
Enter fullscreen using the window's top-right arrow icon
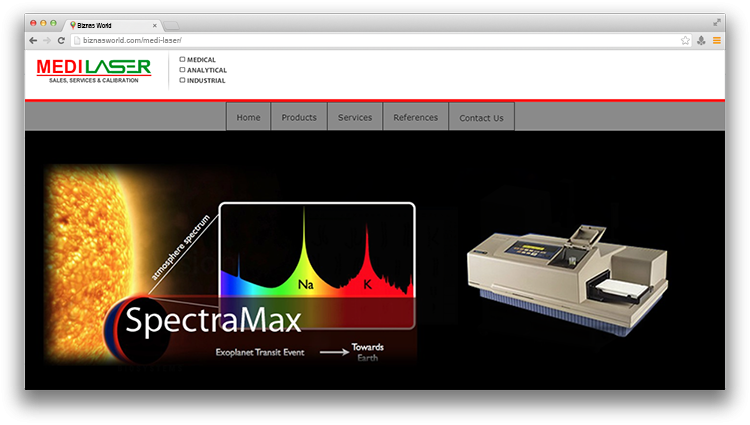(717, 22)
